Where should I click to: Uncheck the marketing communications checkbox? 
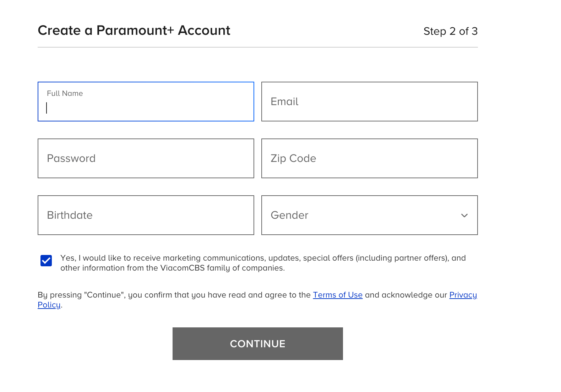point(46,260)
